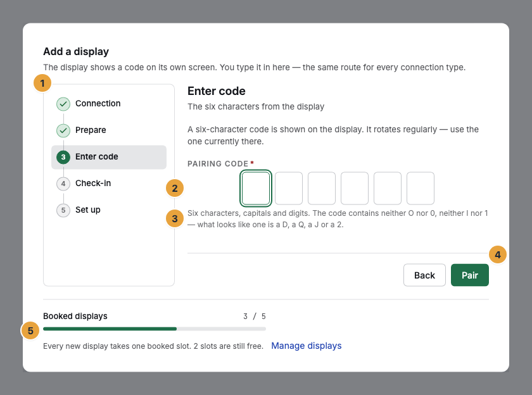Go to the Prepare step

tap(109, 130)
